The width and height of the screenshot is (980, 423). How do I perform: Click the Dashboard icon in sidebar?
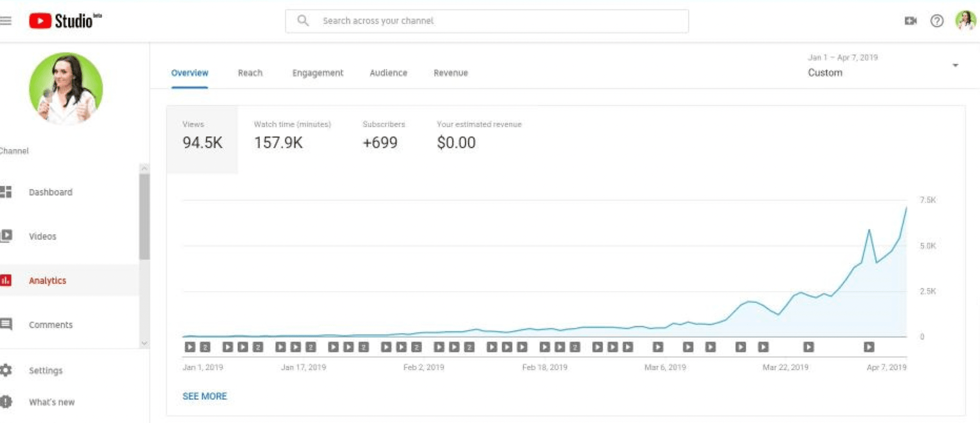point(6,192)
